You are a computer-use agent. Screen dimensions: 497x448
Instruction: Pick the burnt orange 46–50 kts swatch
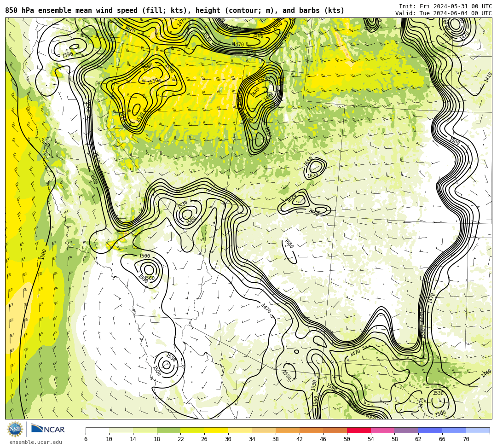[335, 430]
